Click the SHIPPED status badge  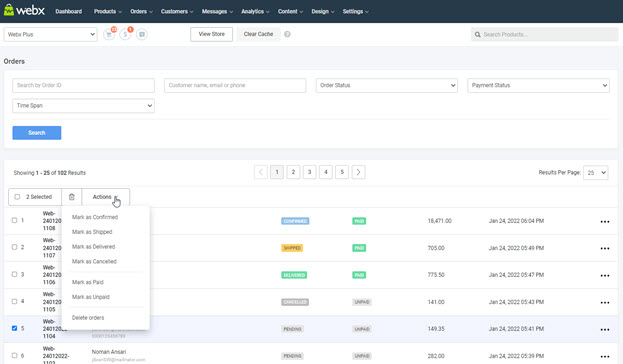(292, 248)
